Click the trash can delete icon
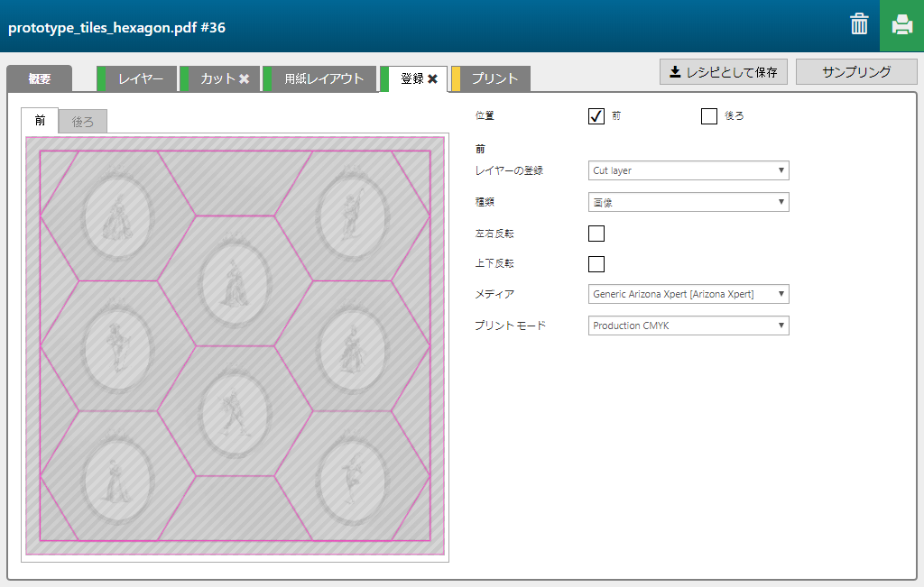The image size is (924, 587). [x=859, y=24]
